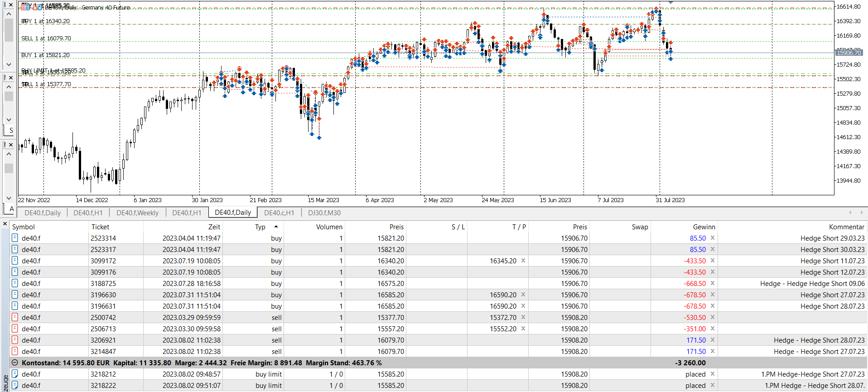
Task: Delete pending buy limit order 3218222
Action: coord(712,385)
